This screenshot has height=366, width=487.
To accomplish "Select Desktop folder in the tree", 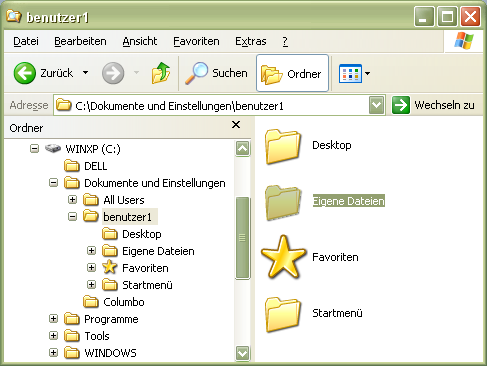I will pyautogui.click(x=132, y=234).
